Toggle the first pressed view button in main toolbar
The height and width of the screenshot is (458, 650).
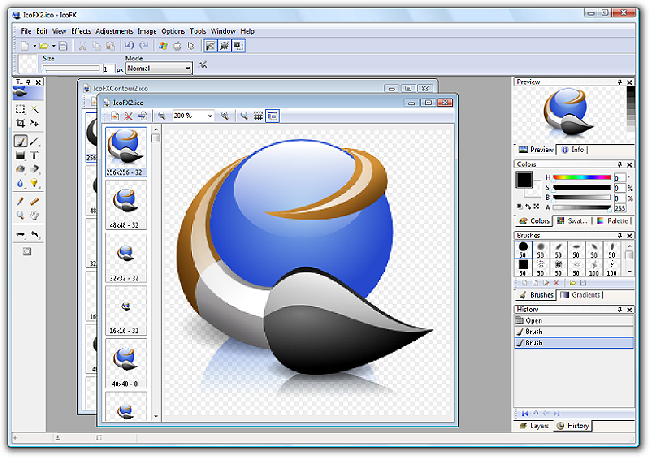click(212, 46)
